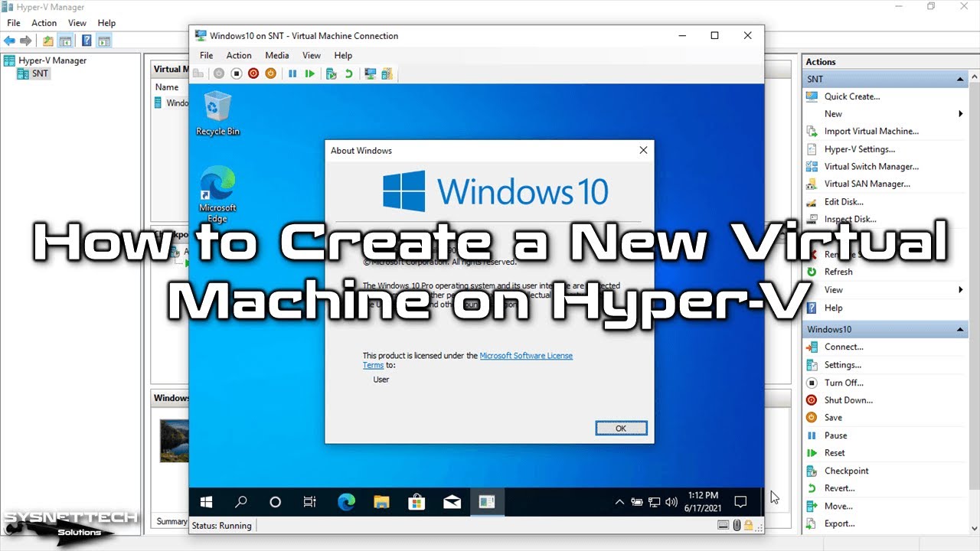Click Edit Disk action
Screen dimensions: 980x551
[x=844, y=202]
